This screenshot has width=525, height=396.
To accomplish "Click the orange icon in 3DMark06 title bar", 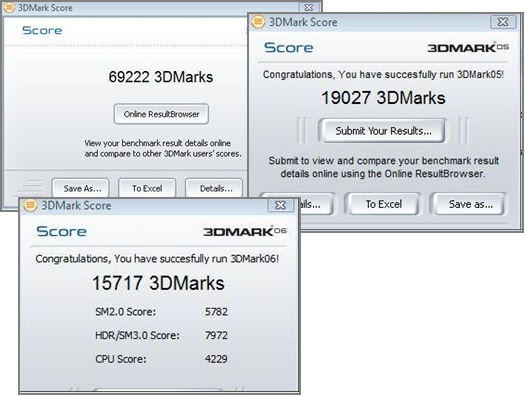I will click(x=30, y=205).
